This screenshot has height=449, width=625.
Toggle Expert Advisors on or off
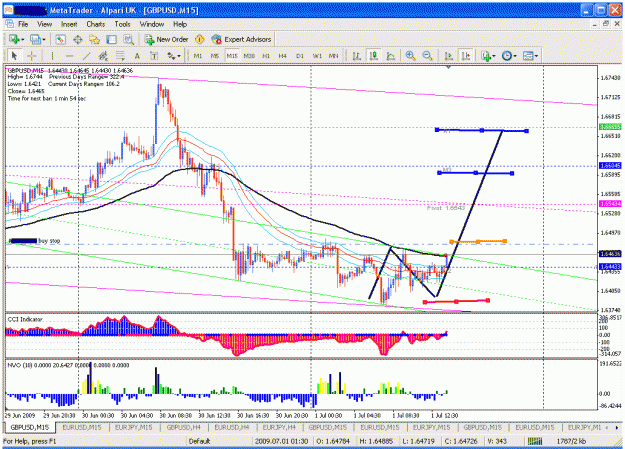point(241,39)
